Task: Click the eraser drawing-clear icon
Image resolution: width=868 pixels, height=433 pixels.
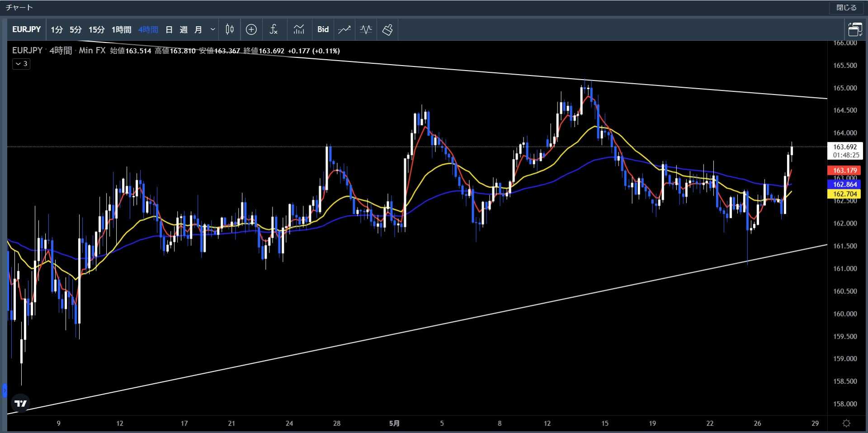Action: [x=387, y=29]
